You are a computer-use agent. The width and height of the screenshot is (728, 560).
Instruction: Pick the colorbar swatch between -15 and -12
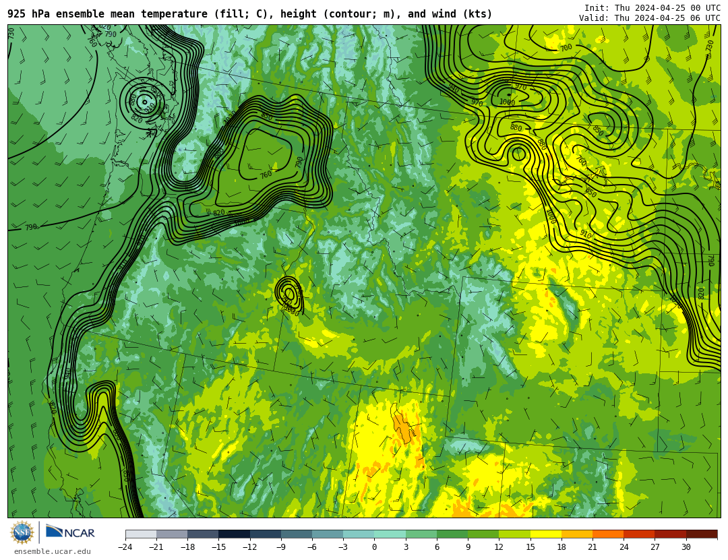[x=235, y=534]
